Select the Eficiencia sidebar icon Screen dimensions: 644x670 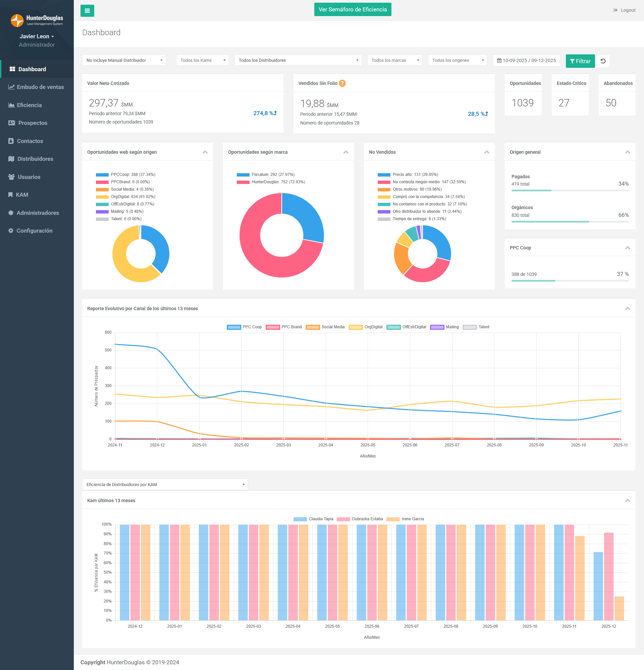11,105
